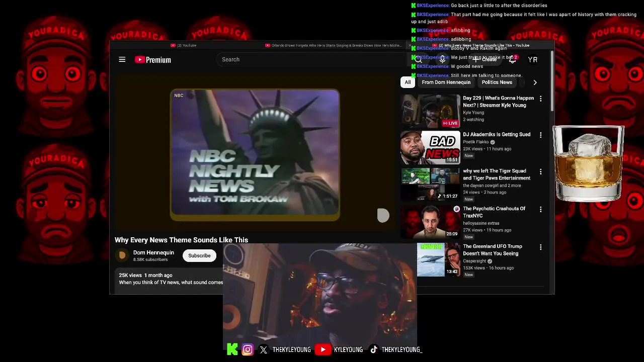Open the YouTube hamburger guide menu
Image resolution: width=644 pixels, height=362 pixels.
tap(122, 59)
